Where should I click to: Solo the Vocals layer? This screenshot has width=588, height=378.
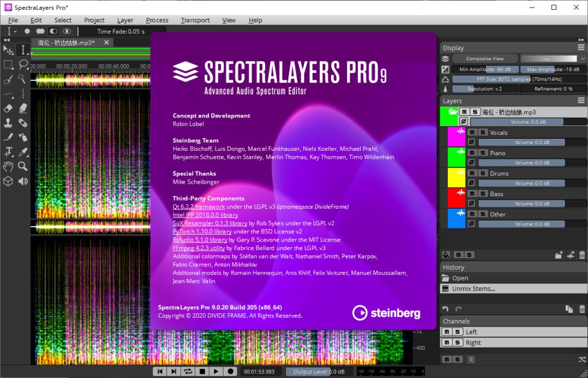pos(483,133)
